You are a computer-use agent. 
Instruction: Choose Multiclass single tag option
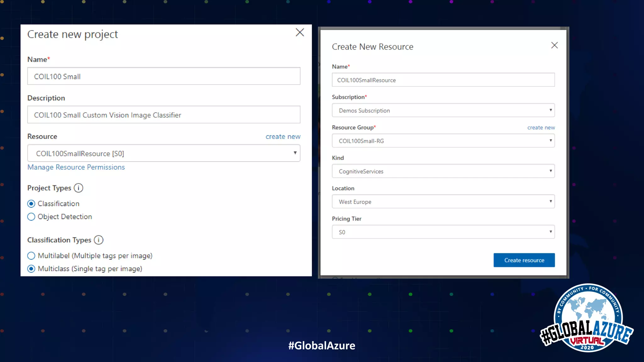pos(31,269)
